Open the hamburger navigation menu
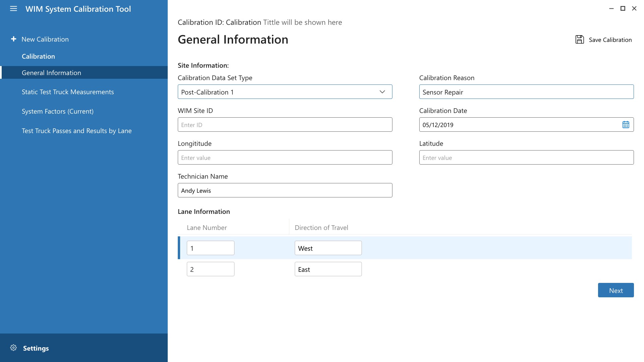Screen dimensions: 644x362 (x=13, y=9)
